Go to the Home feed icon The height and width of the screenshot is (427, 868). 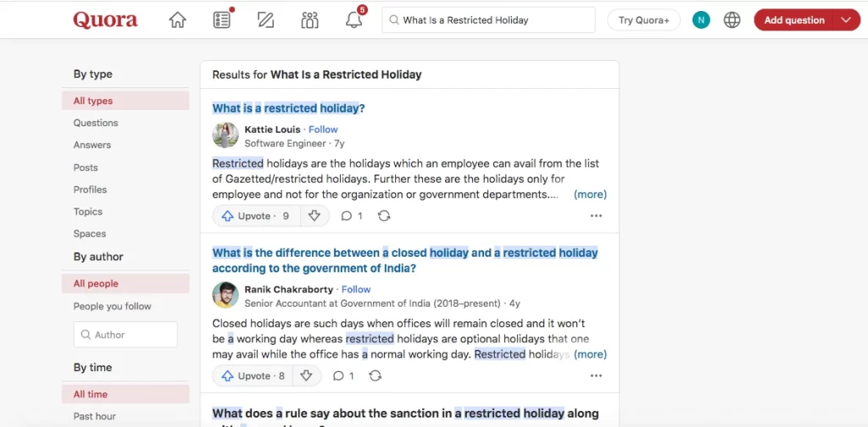178,20
